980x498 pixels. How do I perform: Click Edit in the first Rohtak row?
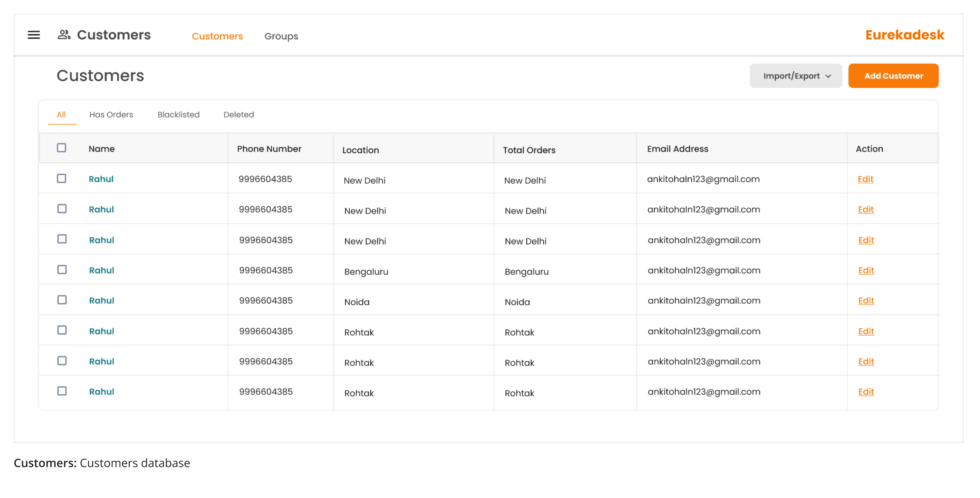click(x=866, y=331)
